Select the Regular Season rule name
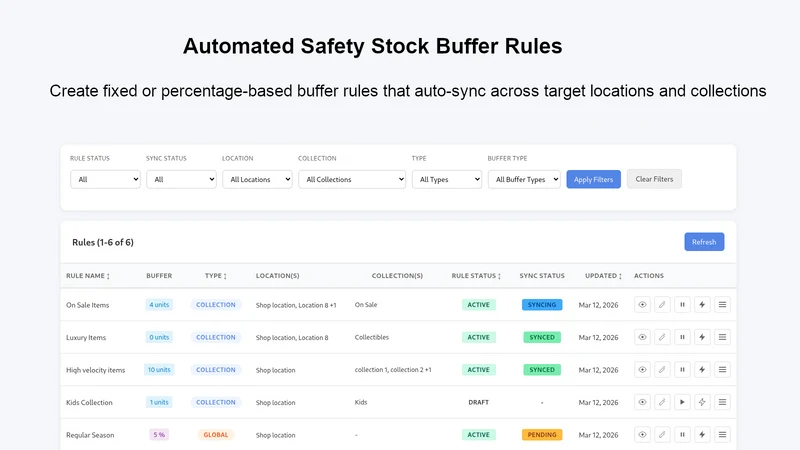This screenshot has height=450, width=800. click(x=90, y=435)
